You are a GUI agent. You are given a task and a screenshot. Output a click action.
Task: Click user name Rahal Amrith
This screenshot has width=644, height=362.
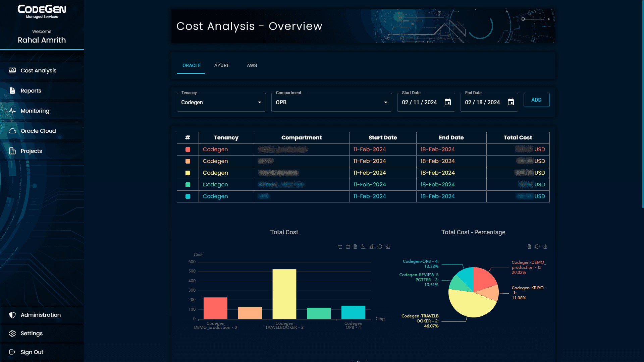tap(42, 40)
